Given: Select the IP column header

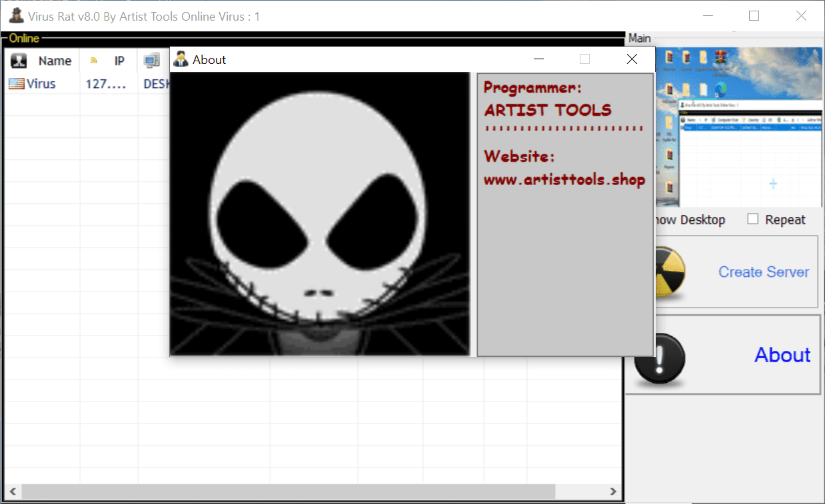Looking at the screenshot, I should tap(109, 61).
